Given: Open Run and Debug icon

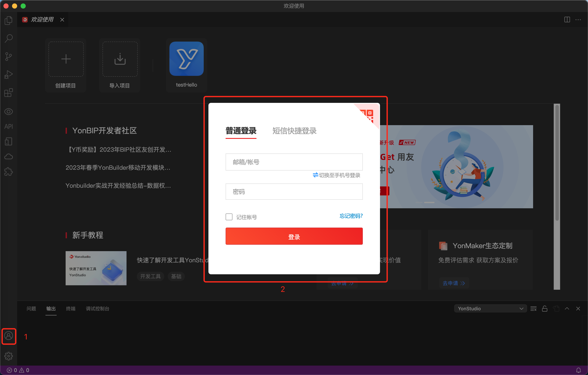Looking at the screenshot, I should 9,75.
